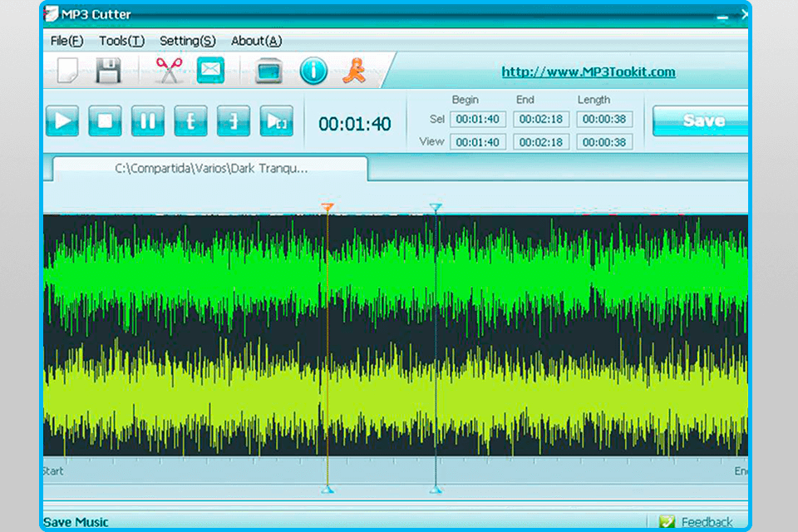Click the large Save button
This screenshot has width=798, height=532.
coord(702,121)
